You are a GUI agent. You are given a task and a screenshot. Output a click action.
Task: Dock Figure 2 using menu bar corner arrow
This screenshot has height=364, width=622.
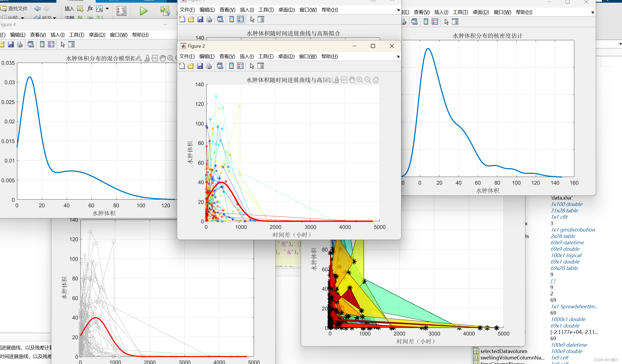(x=398, y=56)
